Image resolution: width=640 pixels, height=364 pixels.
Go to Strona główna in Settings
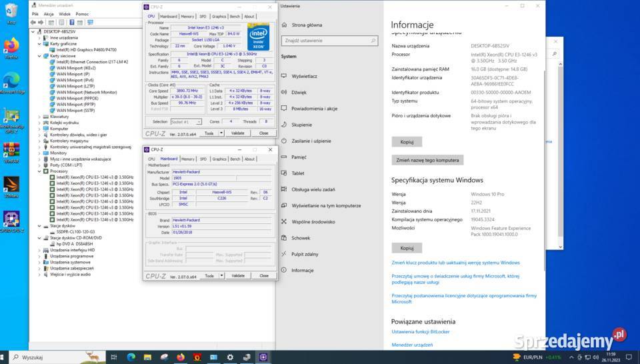pyautogui.click(x=307, y=25)
